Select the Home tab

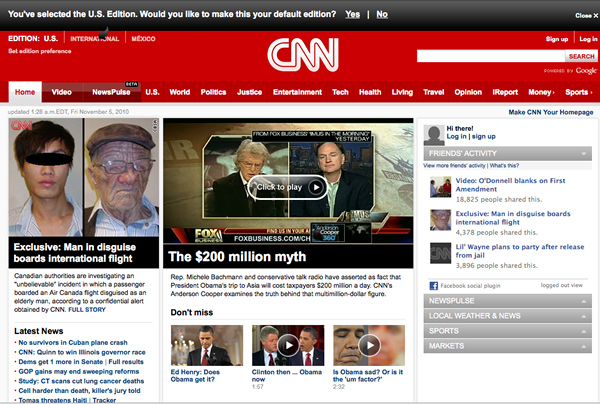(x=25, y=92)
